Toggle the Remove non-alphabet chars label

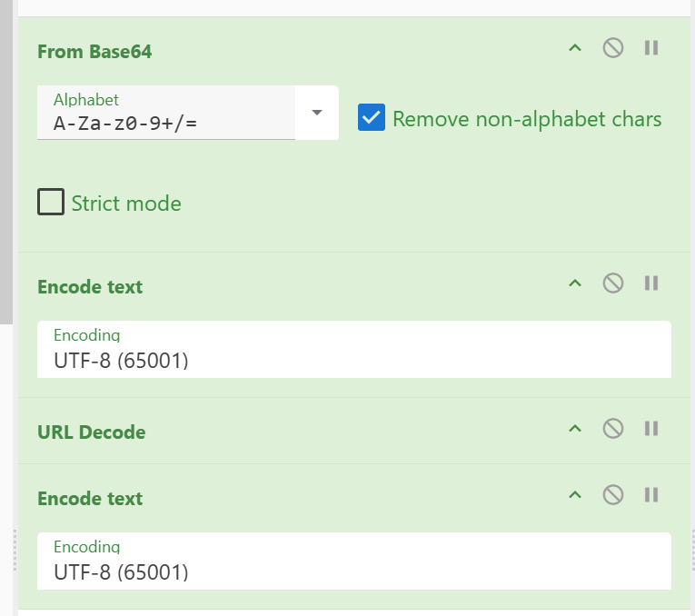click(527, 119)
